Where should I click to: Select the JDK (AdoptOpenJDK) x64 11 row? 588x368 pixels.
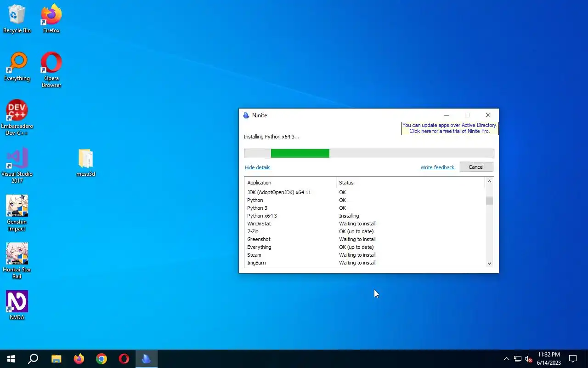point(365,192)
